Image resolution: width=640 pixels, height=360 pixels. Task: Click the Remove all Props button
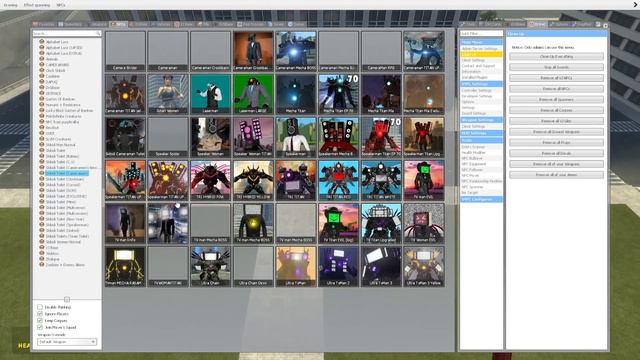click(x=556, y=142)
